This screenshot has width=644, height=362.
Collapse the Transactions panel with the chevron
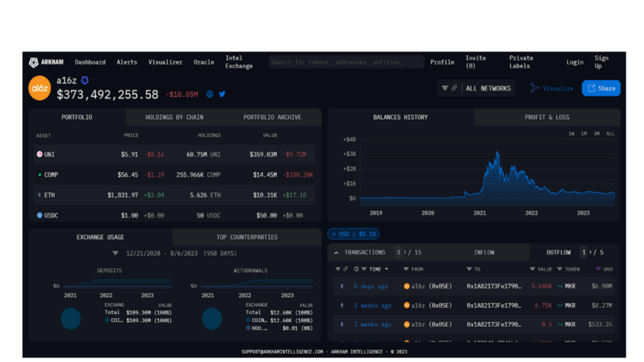(x=336, y=253)
